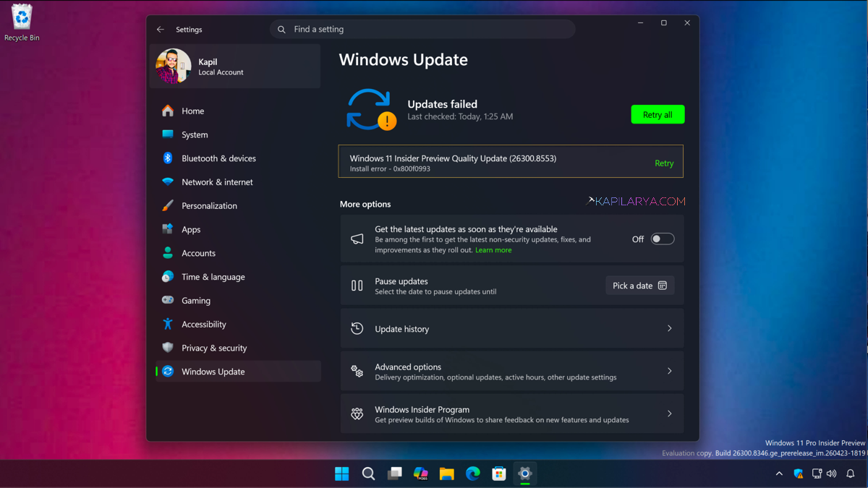The height and width of the screenshot is (488, 868).
Task: Open the Privacy & security shield icon
Action: click(168, 348)
